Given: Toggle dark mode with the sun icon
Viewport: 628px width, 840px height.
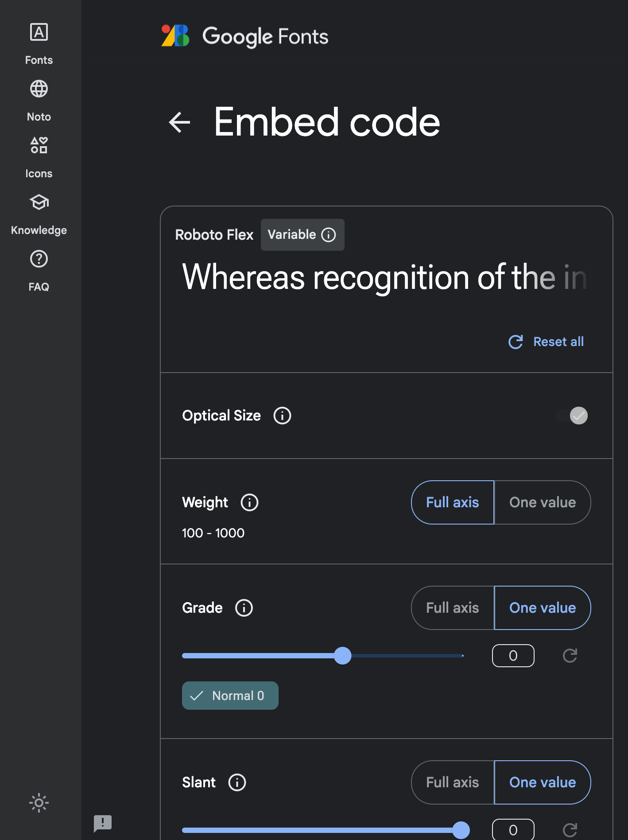Looking at the screenshot, I should 39,802.
